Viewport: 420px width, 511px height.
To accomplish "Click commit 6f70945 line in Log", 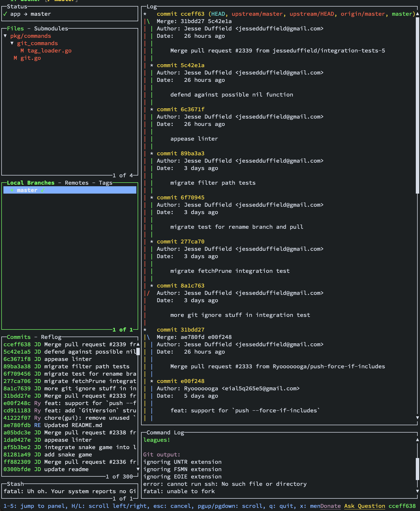I will click(x=181, y=198).
